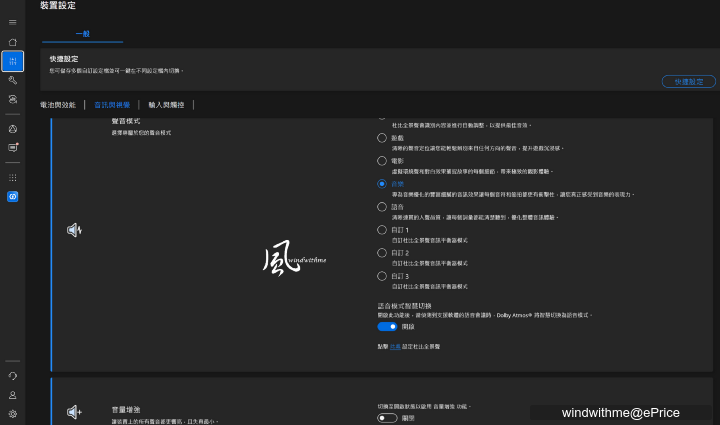Click the blue square icon in the sidebar
This screenshot has width=720, height=425.
pos(13,196)
